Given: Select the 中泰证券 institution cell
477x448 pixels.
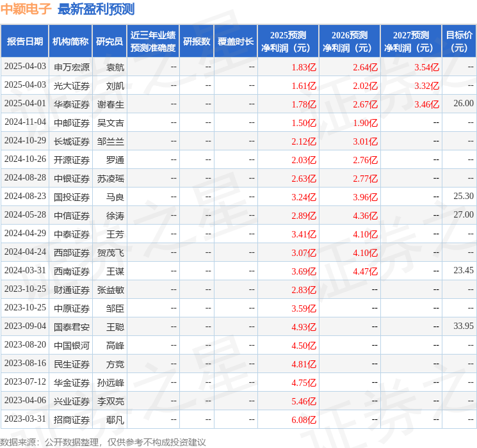Looking at the screenshot, I should click(72, 234).
